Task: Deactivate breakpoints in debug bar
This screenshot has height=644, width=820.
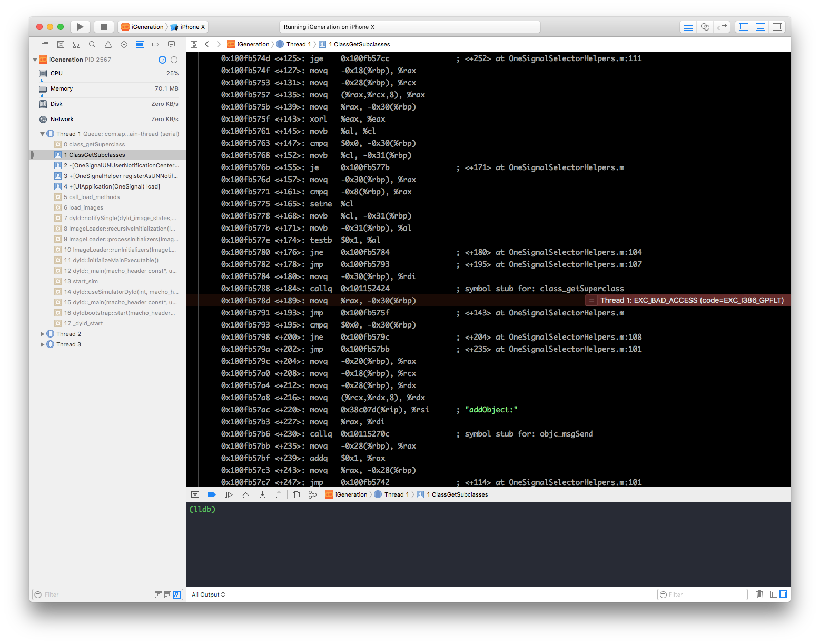Action: 212,495
